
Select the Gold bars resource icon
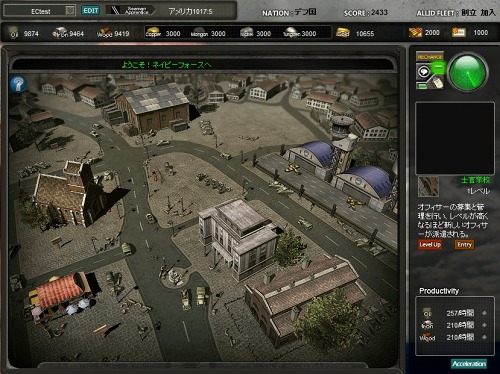(342, 33)
